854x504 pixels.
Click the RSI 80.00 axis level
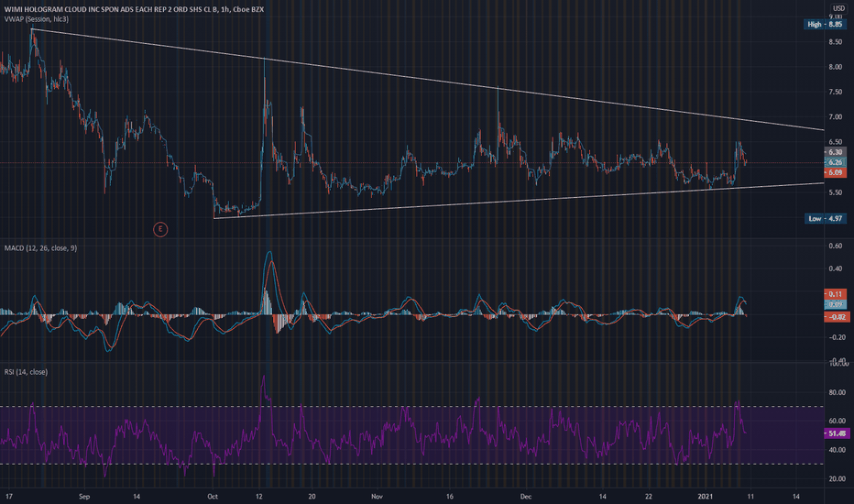point(838,392)
